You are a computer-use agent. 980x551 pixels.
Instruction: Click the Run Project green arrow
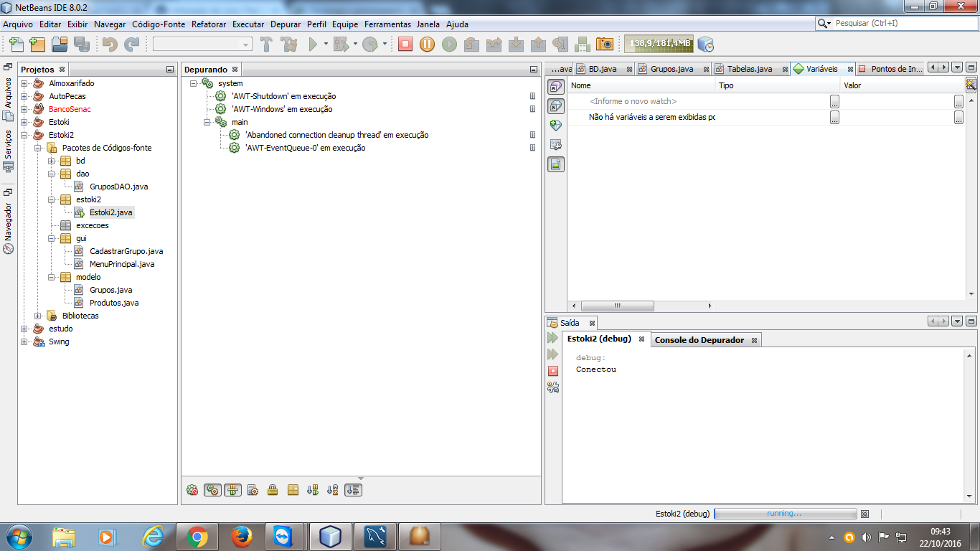click(313, 44)
